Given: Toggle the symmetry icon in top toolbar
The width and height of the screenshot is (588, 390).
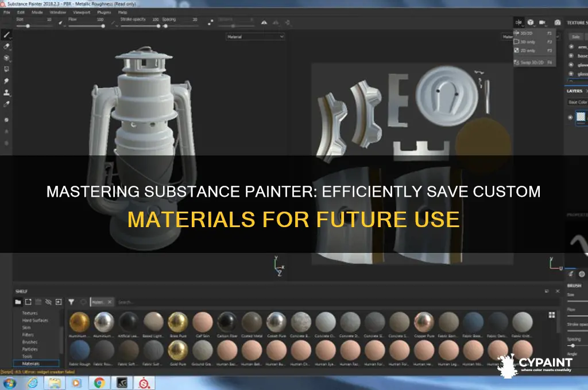Looking at the screenshot, I should tap(264, 22).
